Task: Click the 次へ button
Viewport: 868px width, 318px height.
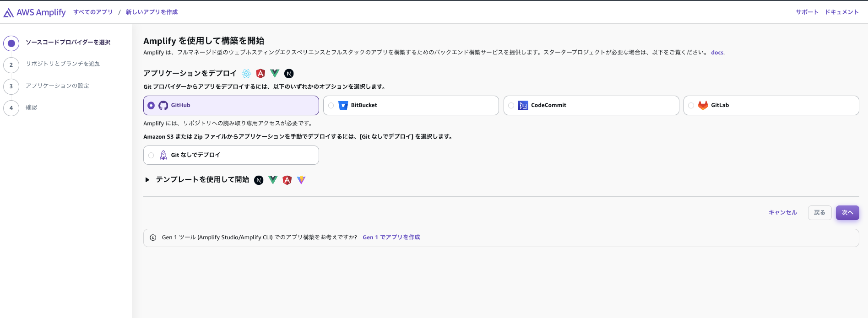Action: [x=847, y=213]
